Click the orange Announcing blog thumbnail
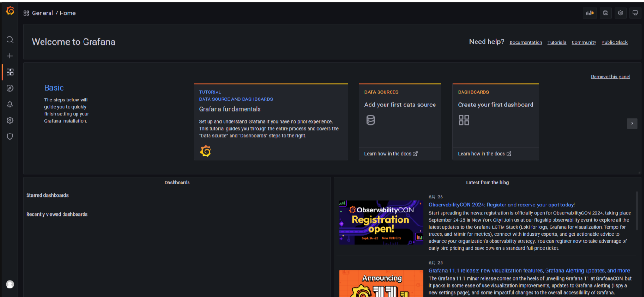Image resolution: width=644 pixels, height=297 pixels. click(x=381, y=283)
